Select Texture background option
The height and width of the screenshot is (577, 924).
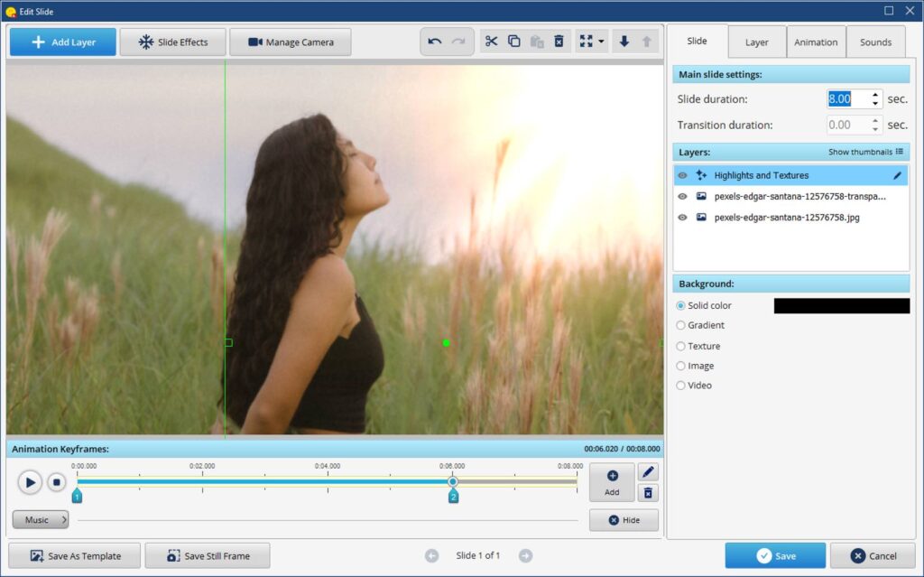click(x=680, y=346)
